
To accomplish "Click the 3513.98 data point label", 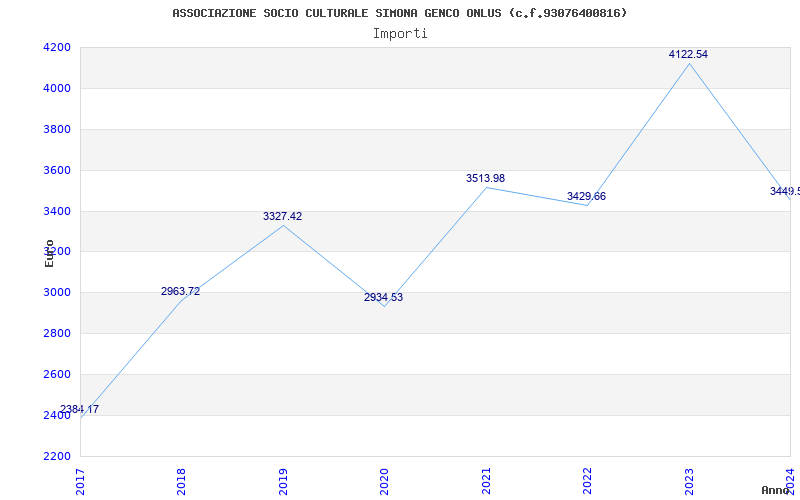I will point(485,178).
